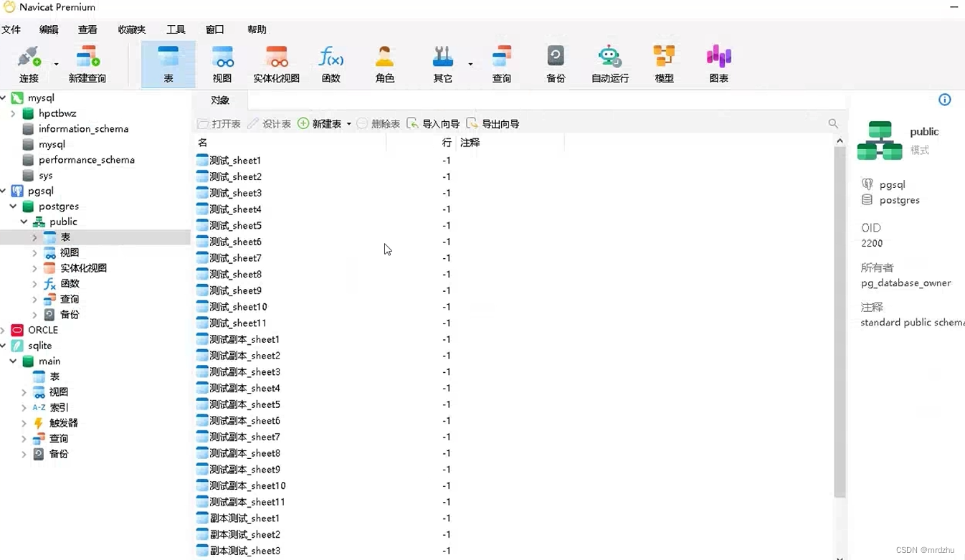This screenshot has width=965, height=560.
Task: Click the 实体化视图 materialized views icon
Action: [x=276, y=63]
